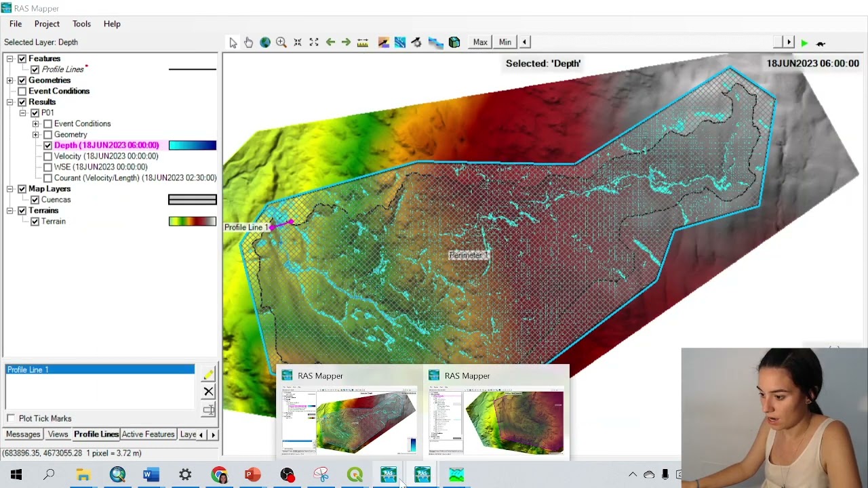Image resolution: width=868 pixels, height=488 pixels.
Task: Select the arrow pointer tool
Action: click(233, 43)
